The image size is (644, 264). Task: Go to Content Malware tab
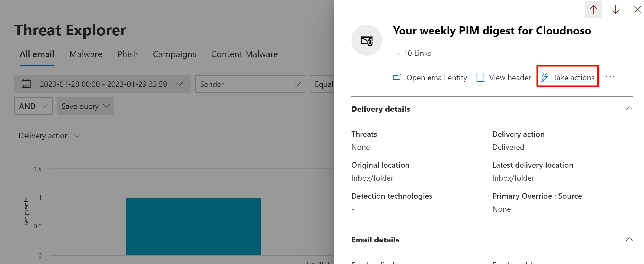(x=244, y=54)
